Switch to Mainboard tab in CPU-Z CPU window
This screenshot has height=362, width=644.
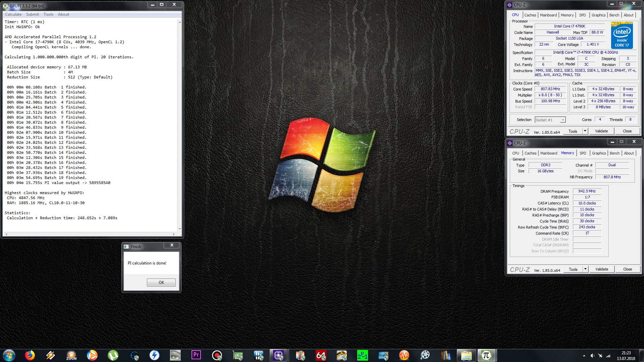(x=548, y=15)
